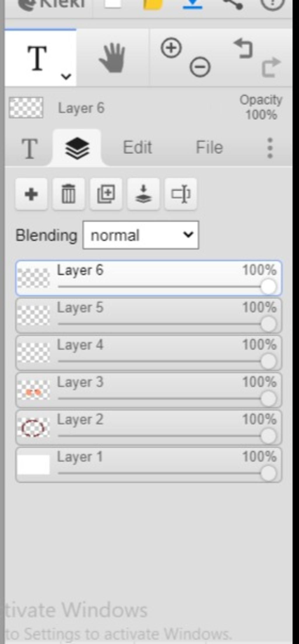Delete the selected layer with trash icon
Viewport: 299px width, 644px height.
click(x=69, y=194)
